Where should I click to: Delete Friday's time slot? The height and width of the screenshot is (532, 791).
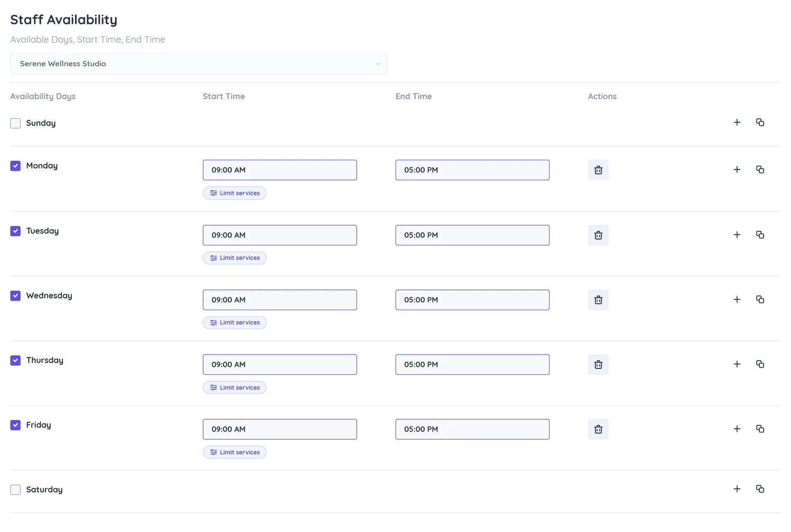tap(598, 429)
